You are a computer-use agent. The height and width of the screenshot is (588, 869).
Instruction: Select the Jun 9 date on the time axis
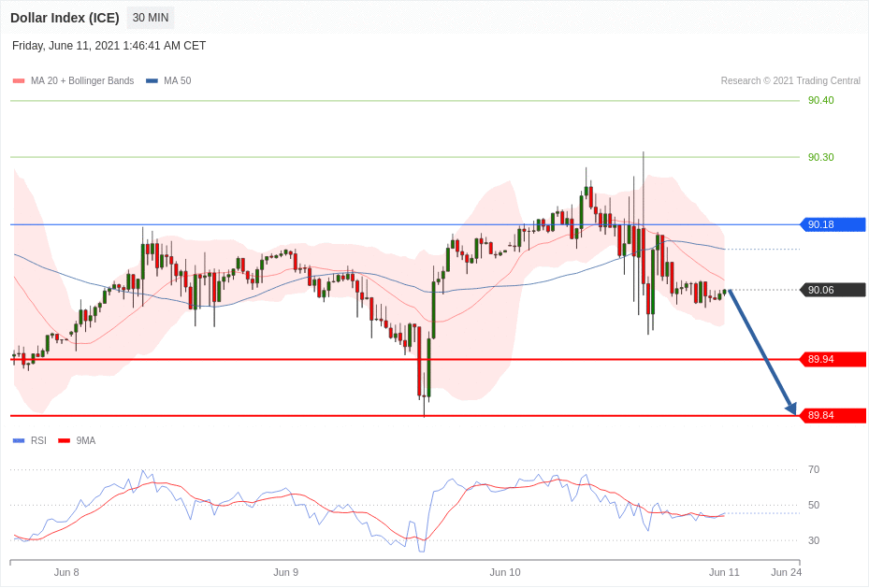(x=285, y=572)
